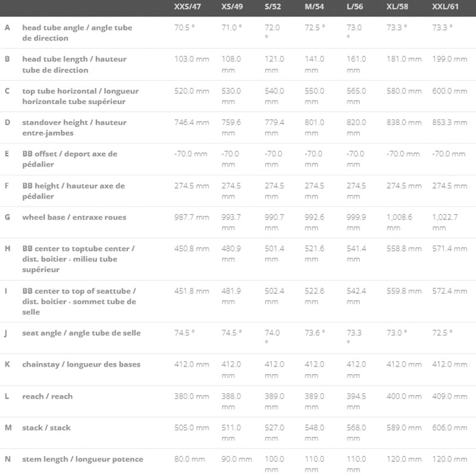Select the BB height row label
This screenshot has width=476, height=476.
click(x=73, y=190)
